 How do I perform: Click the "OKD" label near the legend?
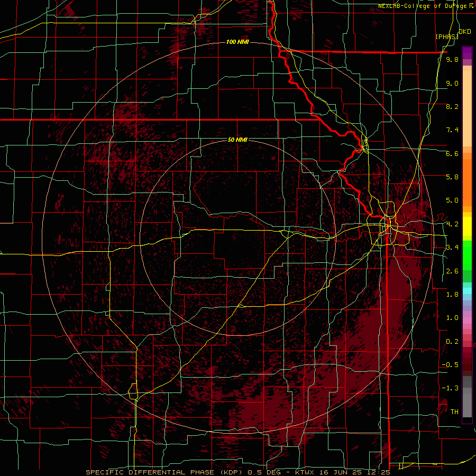coord(465,32)
